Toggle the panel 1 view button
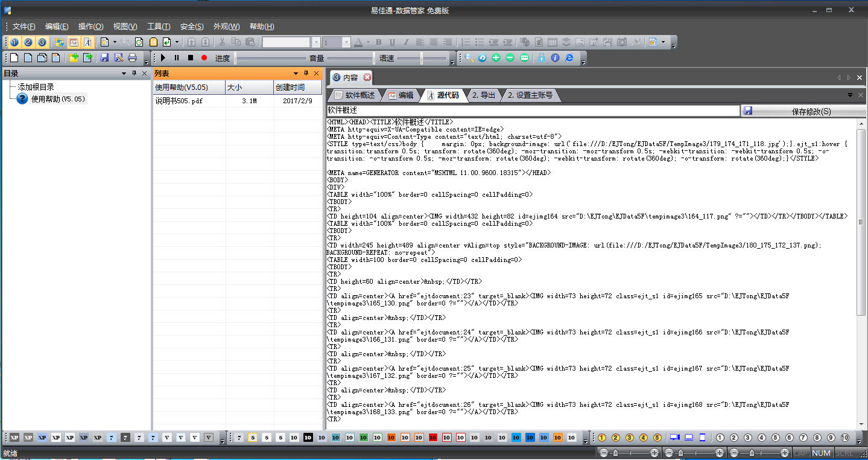The height and width of the screenshot is (460, 868). tap(14, 42)
